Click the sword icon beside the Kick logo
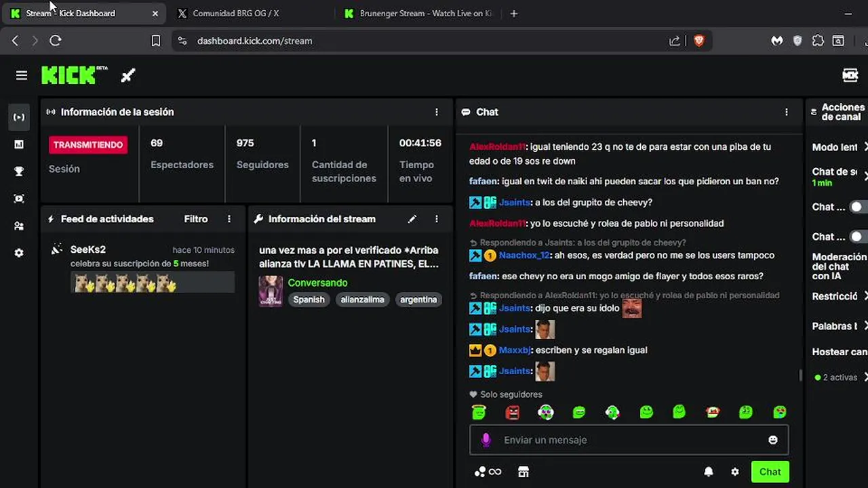 click(128, 75)
